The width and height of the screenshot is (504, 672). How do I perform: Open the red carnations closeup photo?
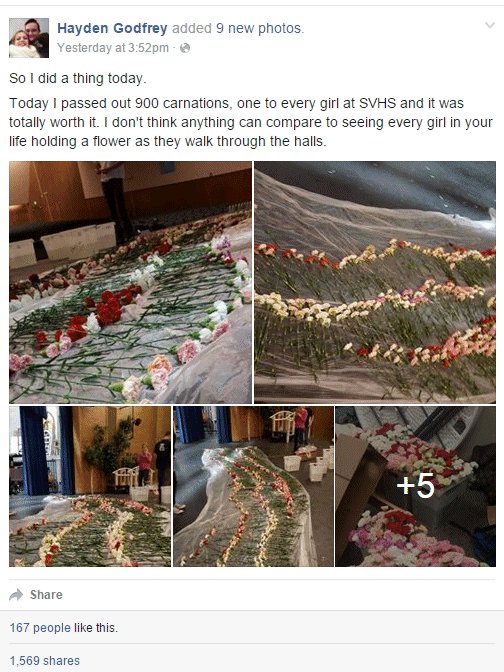pyautogui.click(x=130, y=282)
